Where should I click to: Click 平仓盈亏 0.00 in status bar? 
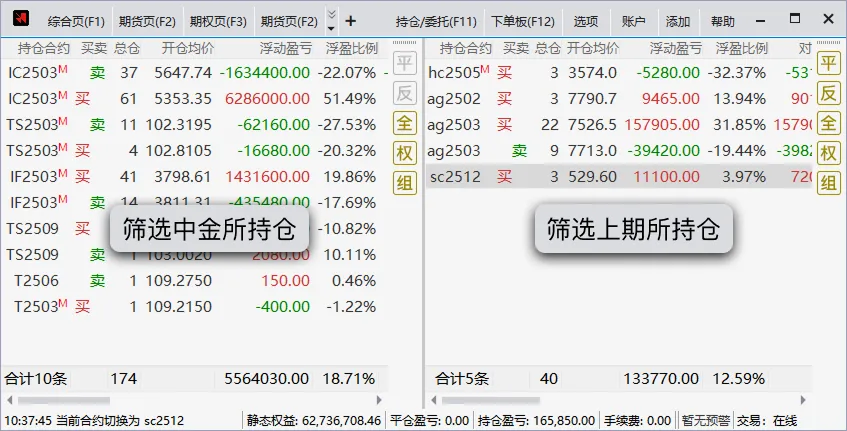(429, 420)
